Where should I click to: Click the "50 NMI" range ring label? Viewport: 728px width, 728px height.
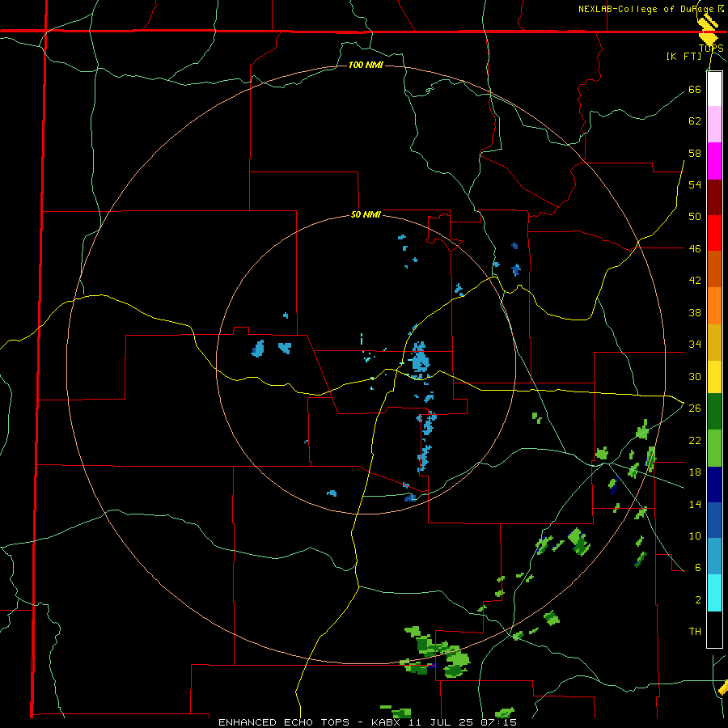click(x=366, y=214)
